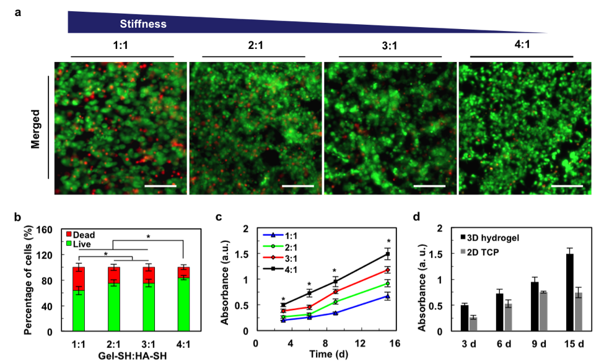Click the red segment of the leftmost stacked bar

pyautogui.click(x=79, y=279)
